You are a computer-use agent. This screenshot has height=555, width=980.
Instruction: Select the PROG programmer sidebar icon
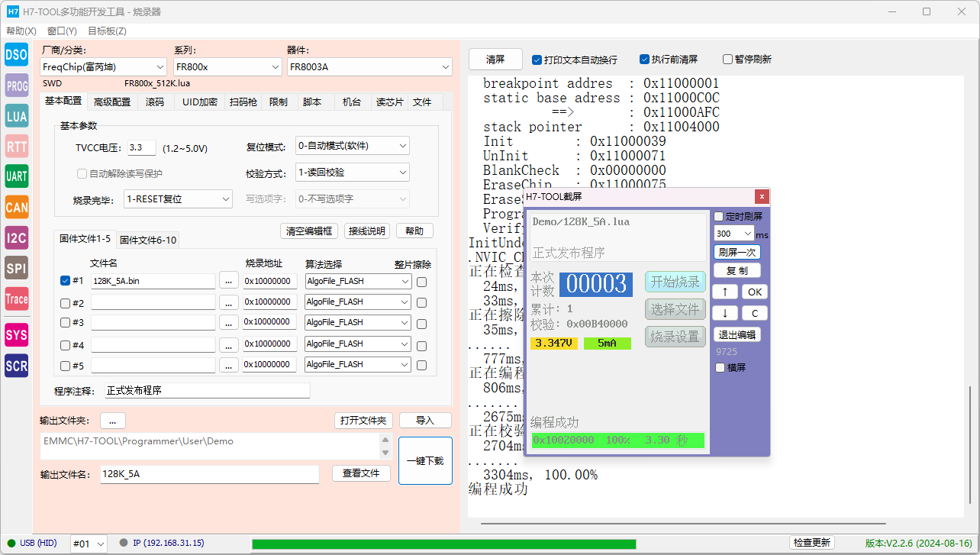coord(17,86)
